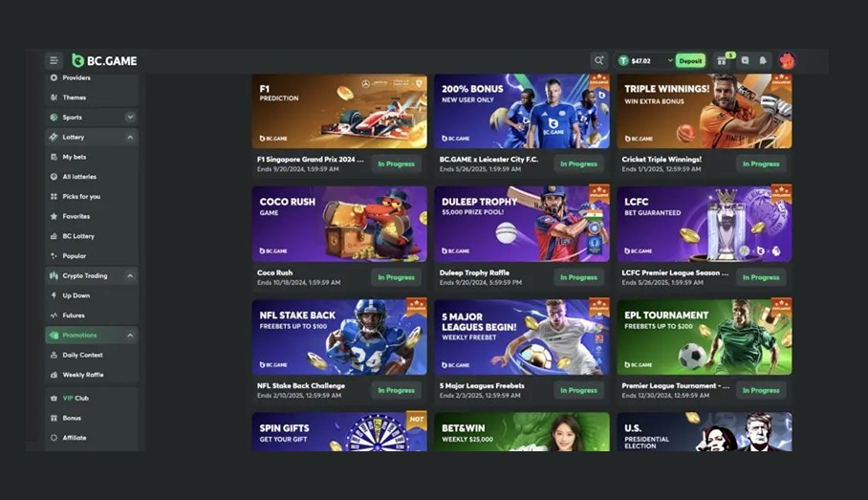Open the chat bubble icon

pos(745,60)
